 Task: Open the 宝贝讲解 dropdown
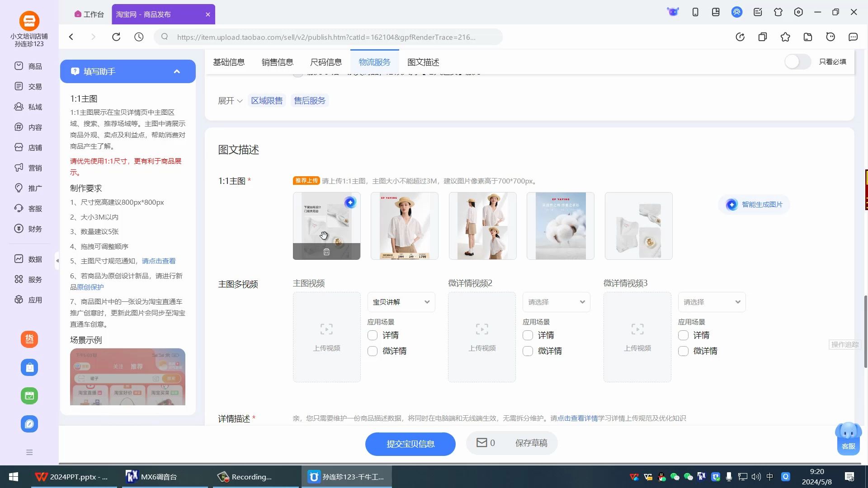tap(401, 302)
